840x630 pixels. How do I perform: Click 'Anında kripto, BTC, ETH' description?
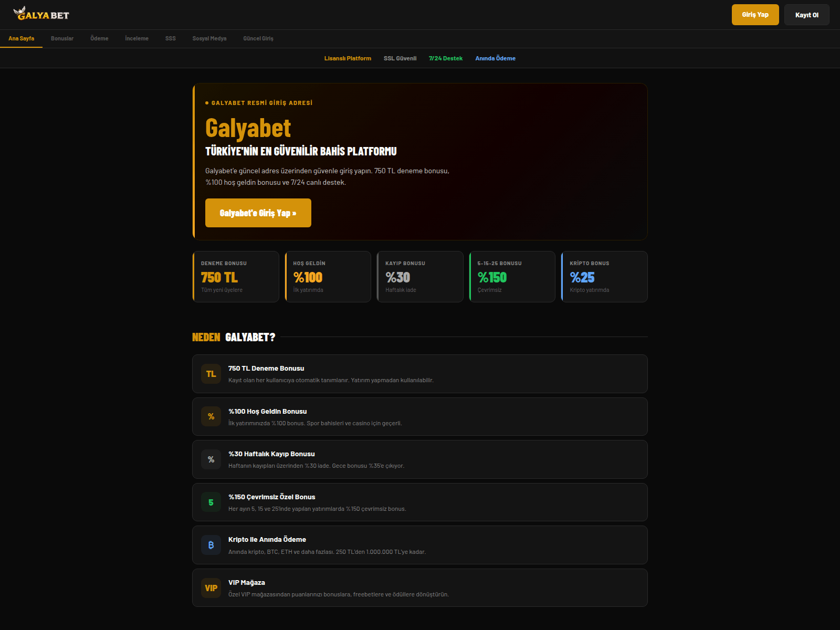[327, 552]
